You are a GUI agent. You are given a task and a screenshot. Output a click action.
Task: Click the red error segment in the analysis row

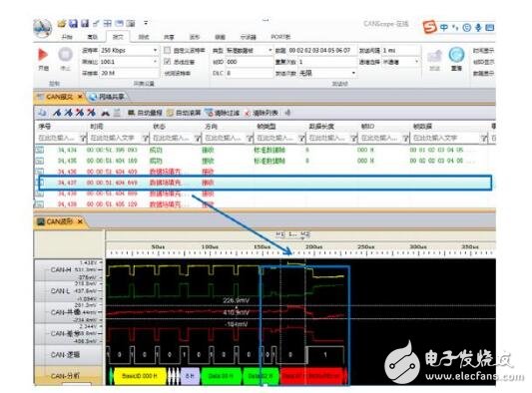tap(312, 376)
